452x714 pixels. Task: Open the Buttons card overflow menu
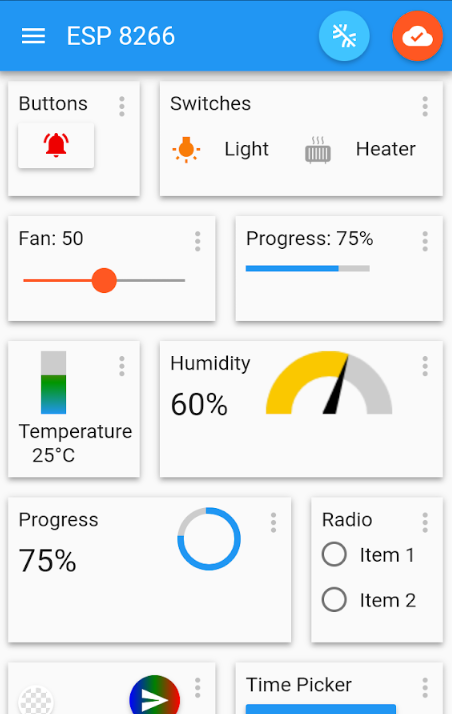click(x=122, y=106)
